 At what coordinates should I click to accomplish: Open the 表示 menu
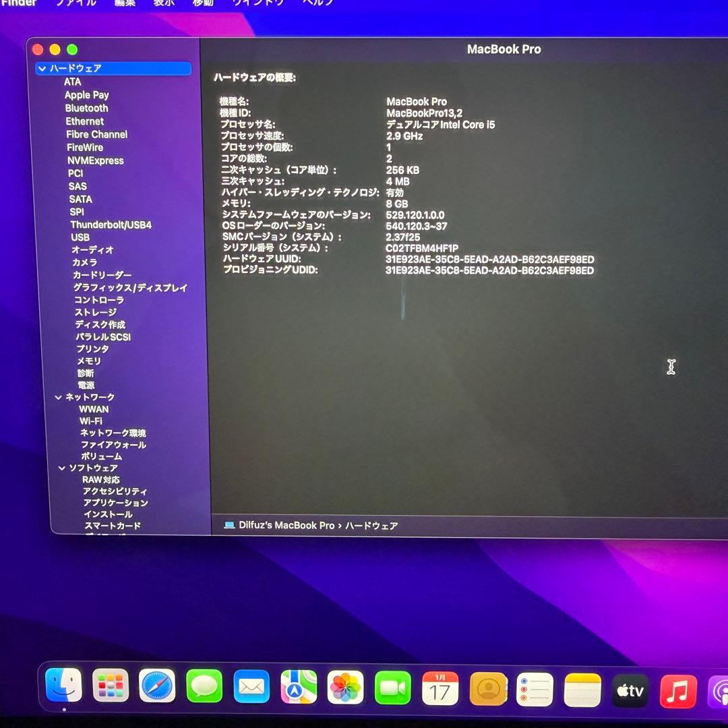(165, 3)
